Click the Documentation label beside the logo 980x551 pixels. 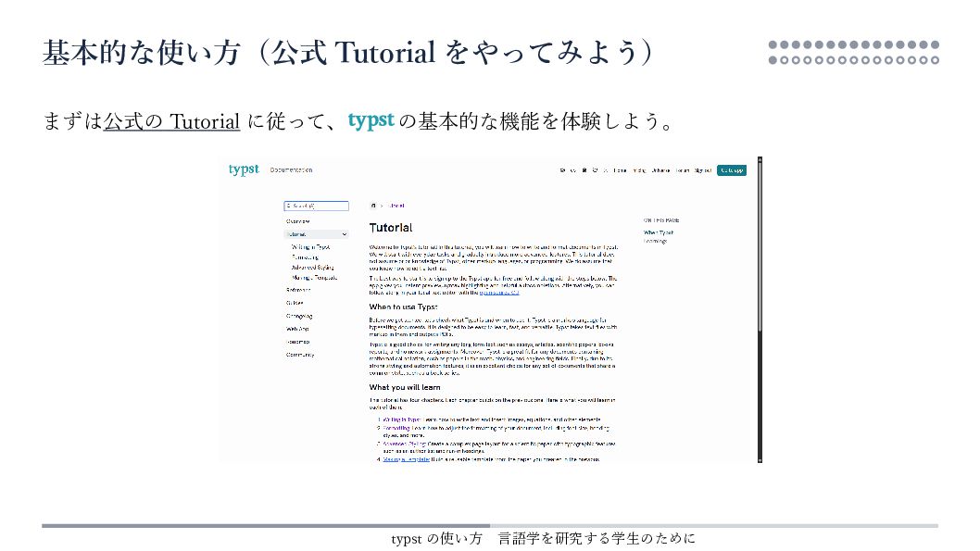pos(291,169)
